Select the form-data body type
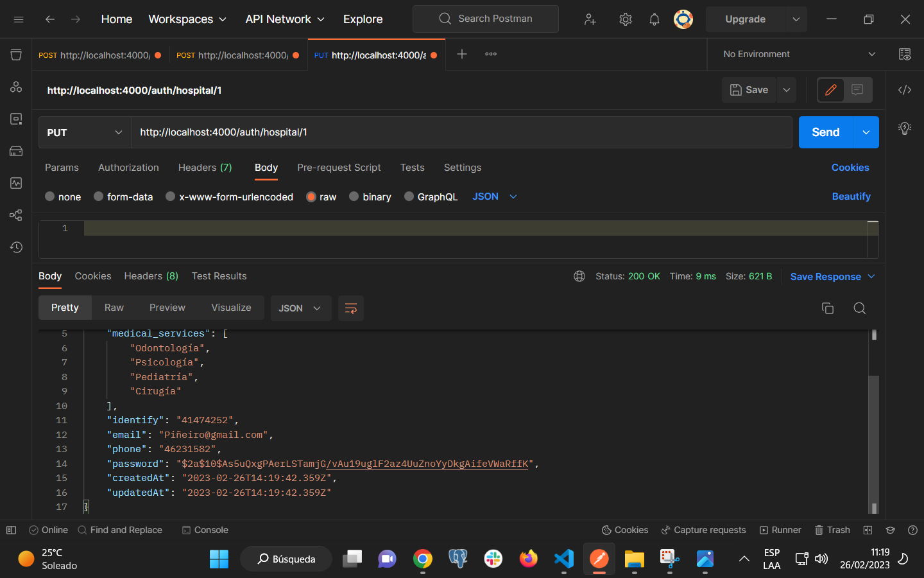 (123, 197)
